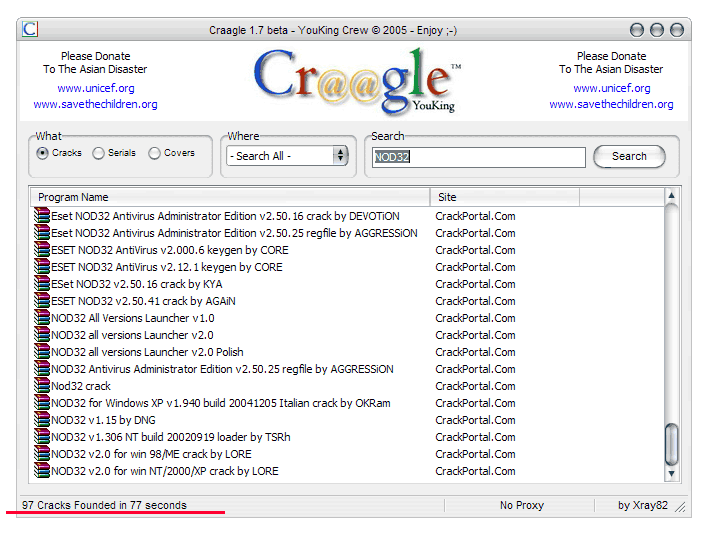The width and height of the screenshot is (708, 533).
Task: Click the Craagle app icon in title bar
Action: click(30, 29)
